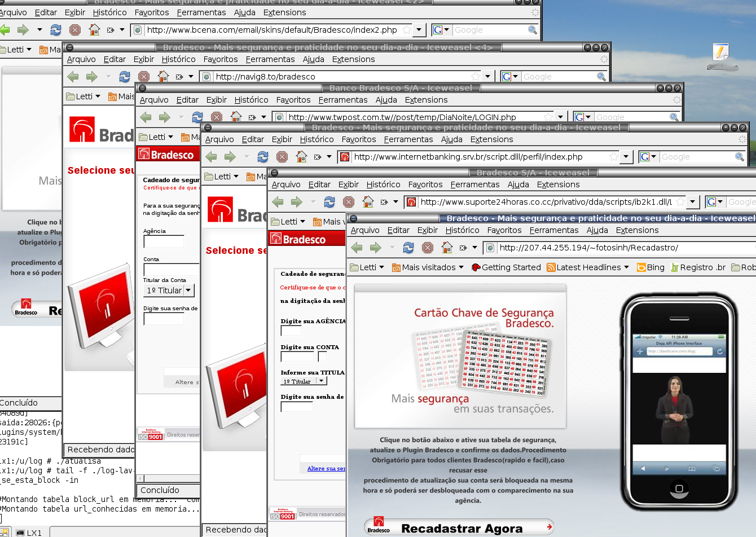Click AGÊNCIA field in suporte24horas page
Screen dimensions: 756x537
[x=291, y=331]
